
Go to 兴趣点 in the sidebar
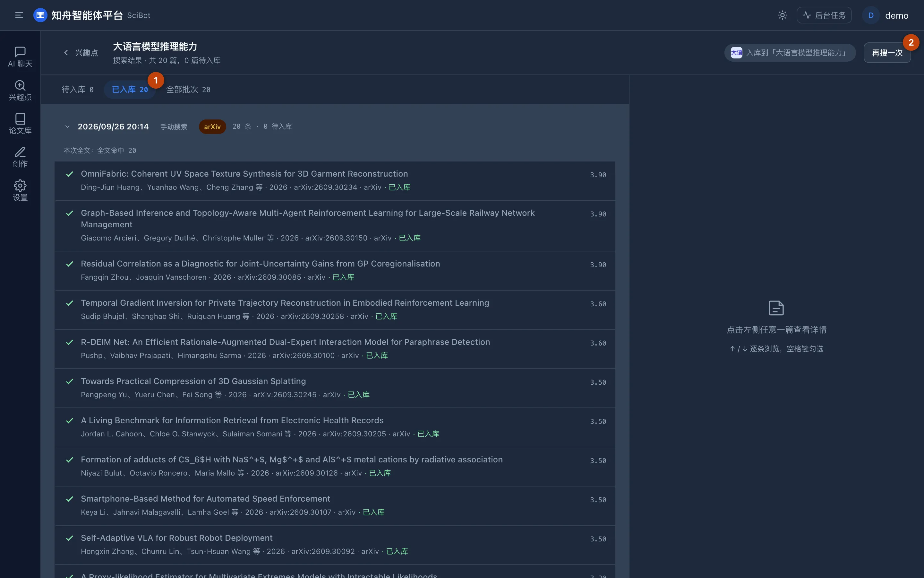tap(20, 91)
